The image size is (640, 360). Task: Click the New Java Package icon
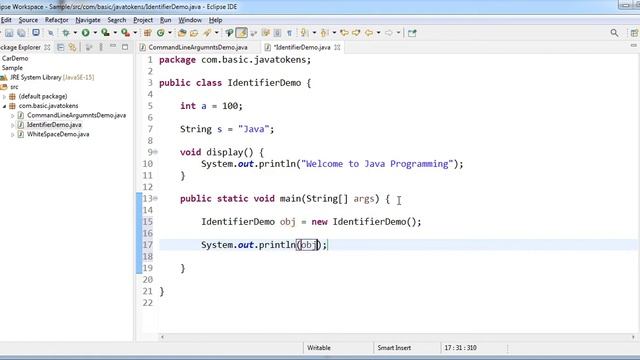[x=147, y=33]
